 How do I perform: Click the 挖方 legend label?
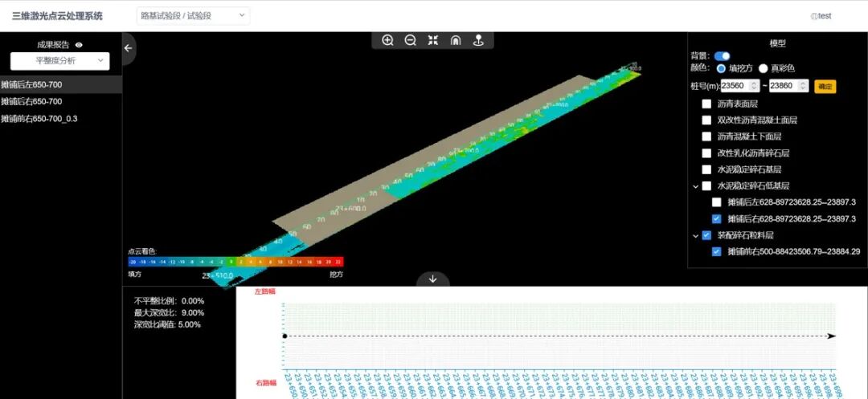[337, 274]
